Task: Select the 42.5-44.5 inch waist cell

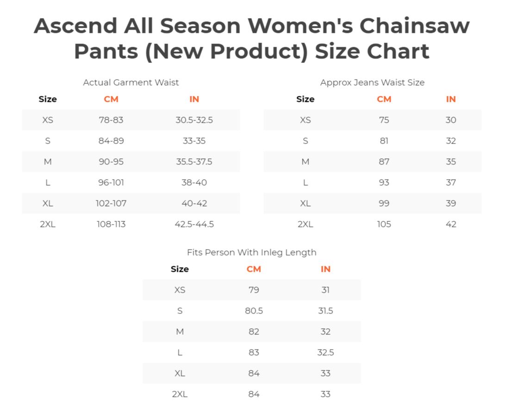Action: (x=194, y=224)
